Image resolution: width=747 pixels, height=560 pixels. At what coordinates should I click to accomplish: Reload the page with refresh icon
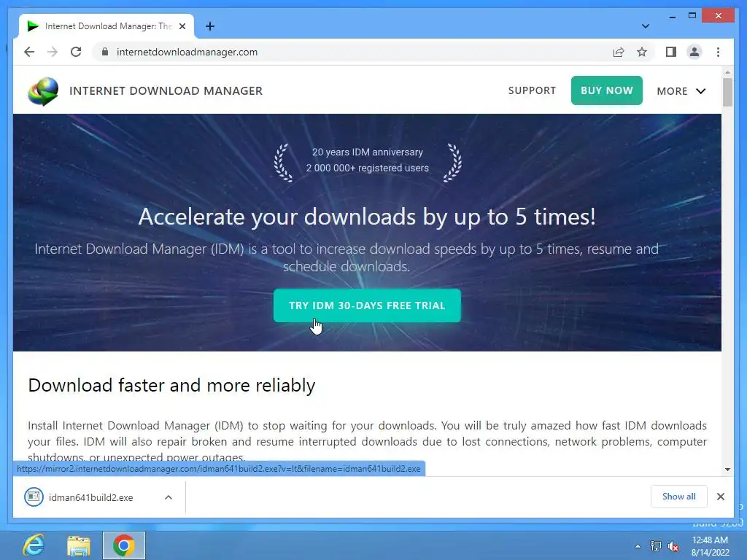pos(76,52)
